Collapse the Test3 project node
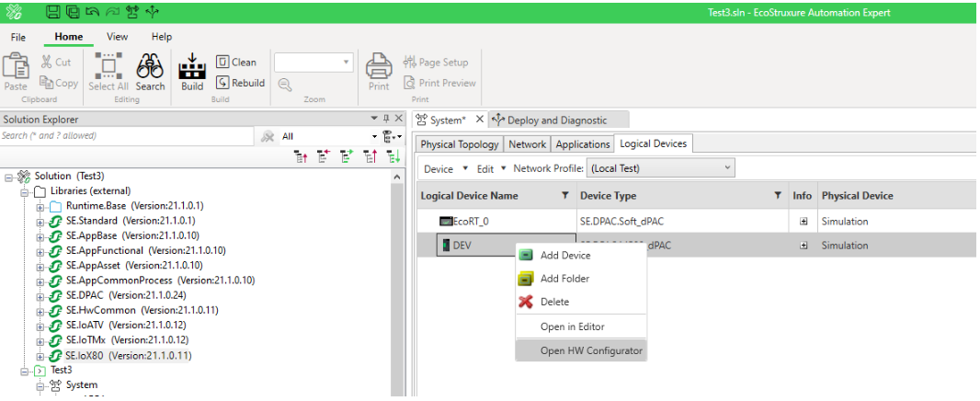Image resolution: width=980 pixels, height=401 pixels. [x=25, y=371]
